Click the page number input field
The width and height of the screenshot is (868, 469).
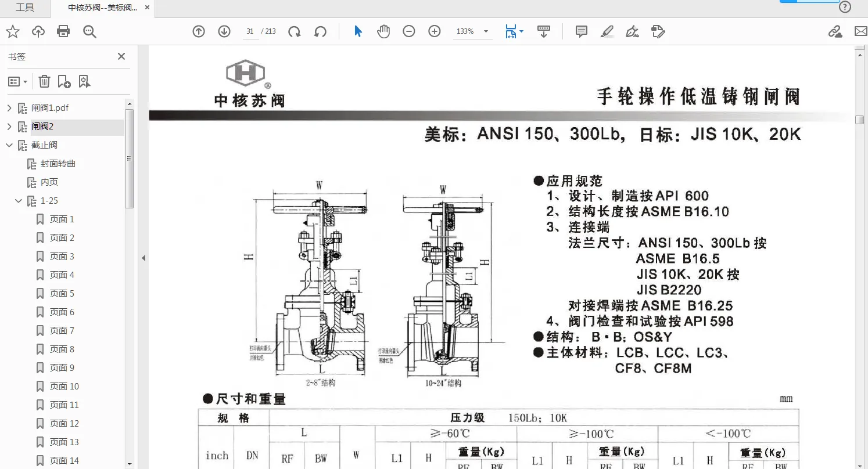click(250, 31)
